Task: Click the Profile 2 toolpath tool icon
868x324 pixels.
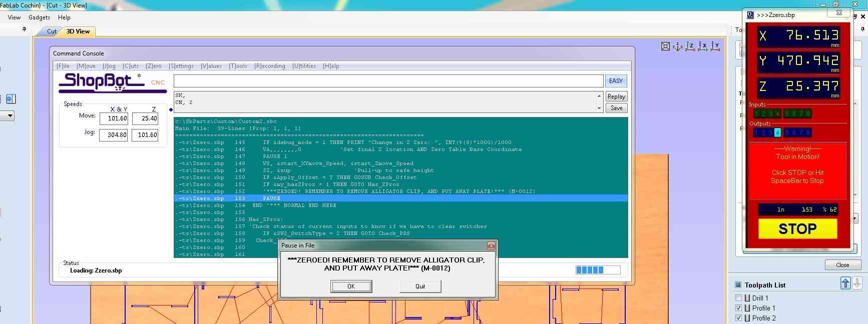Action: (747, 318)
